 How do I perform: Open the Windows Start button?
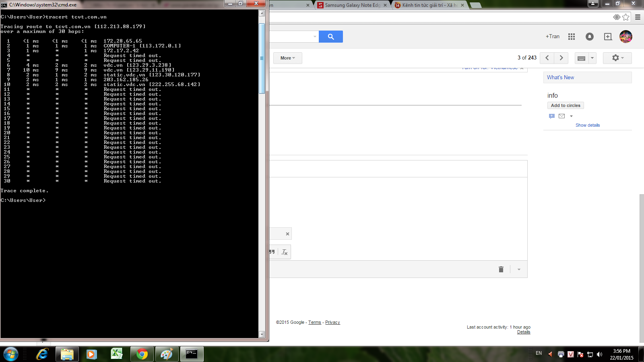(11, 354)
